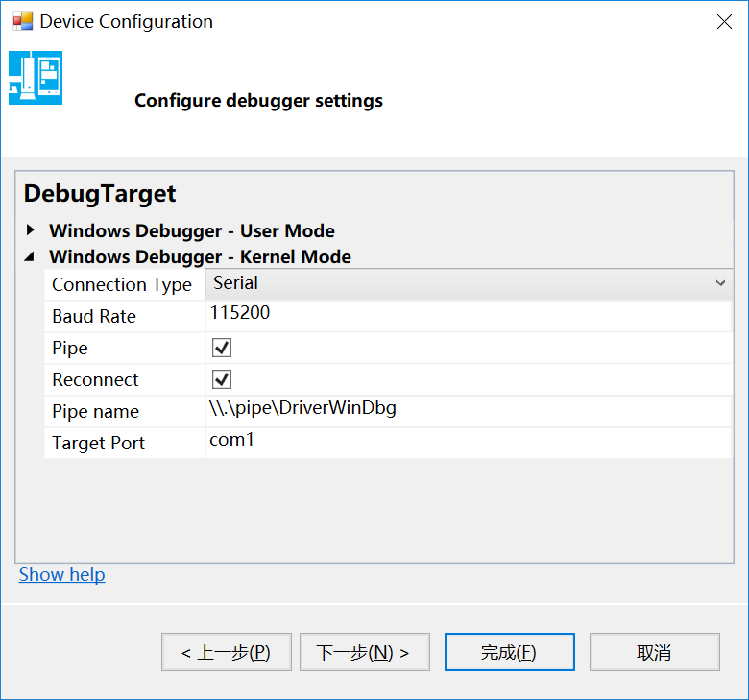
Task: Click the Device Configuration app icon
Action: pos(22,21)
